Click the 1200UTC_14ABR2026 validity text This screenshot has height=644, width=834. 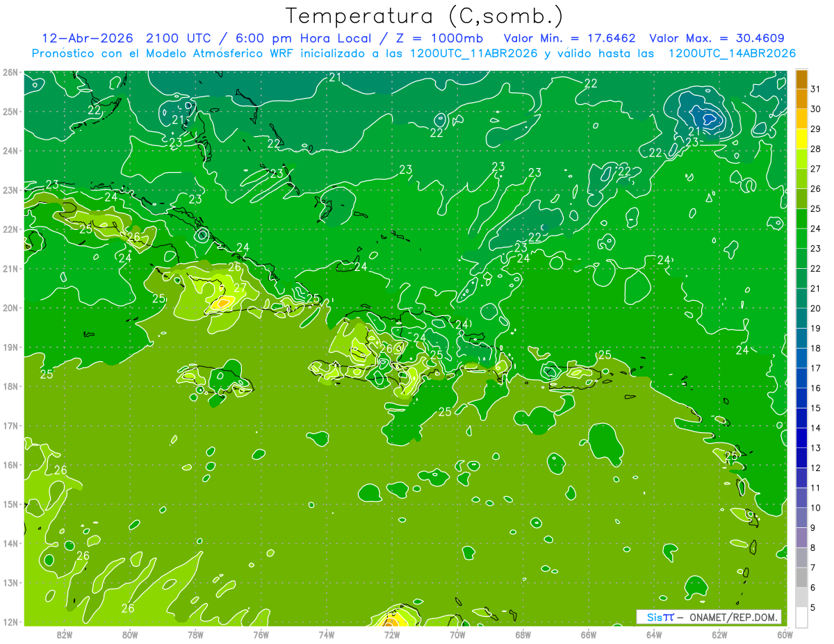[x=732, y=53]
